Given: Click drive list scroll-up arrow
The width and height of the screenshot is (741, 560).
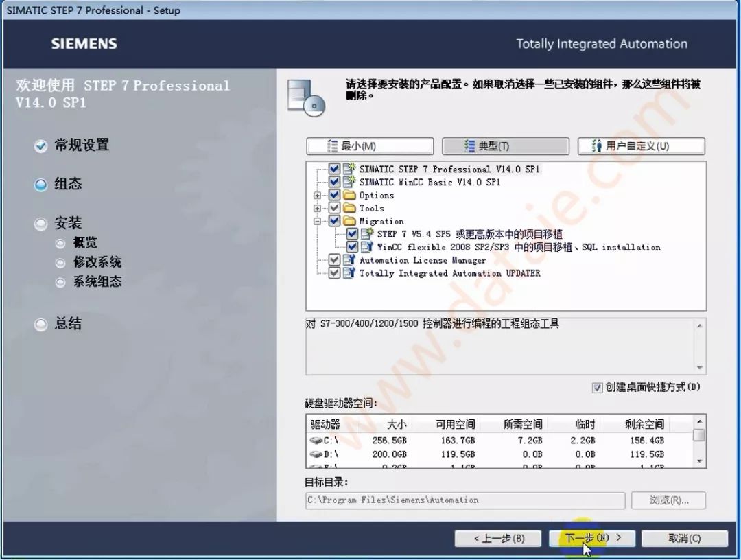Looking at the screenshot, I should coord(699,421).
